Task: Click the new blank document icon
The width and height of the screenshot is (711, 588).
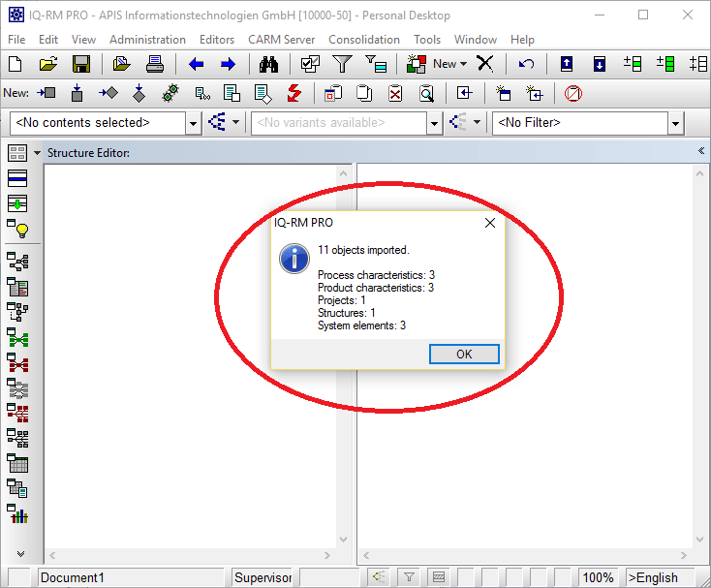Action: click(x=15, y=64)
